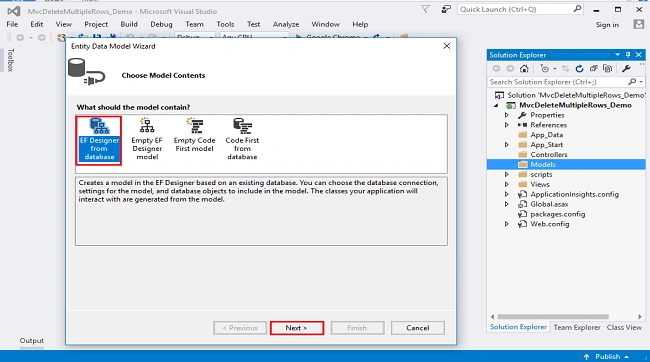This screenshot has width=650, height=362.
Task: Click Sign in link
Action: click(607, 25)
